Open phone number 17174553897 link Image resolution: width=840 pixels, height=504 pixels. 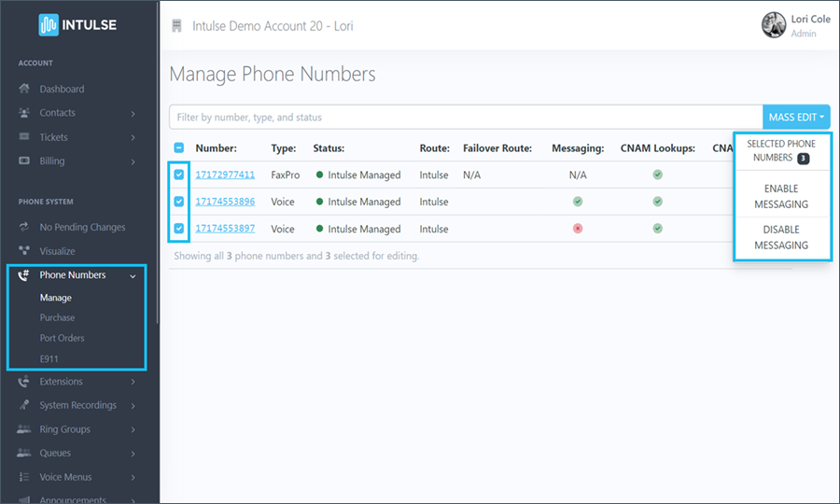[x=225, y=229]
